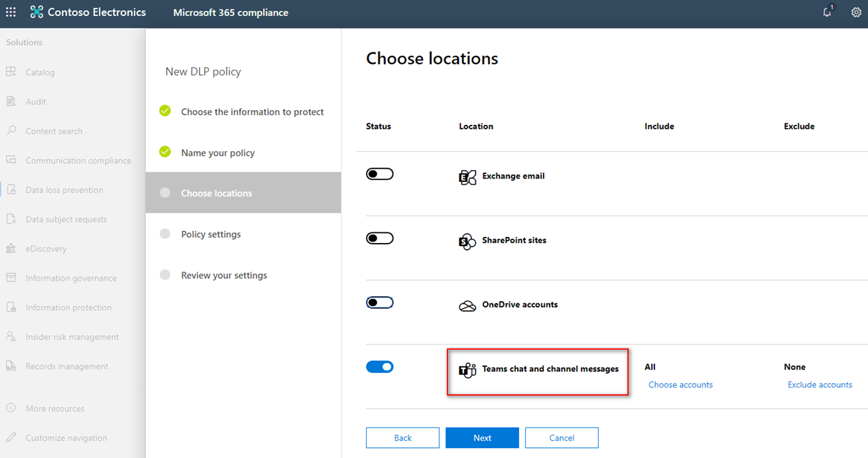This screenshot has width=868, height=458.
Task: Open the notifications bell icon
Action: click(827, 12)
